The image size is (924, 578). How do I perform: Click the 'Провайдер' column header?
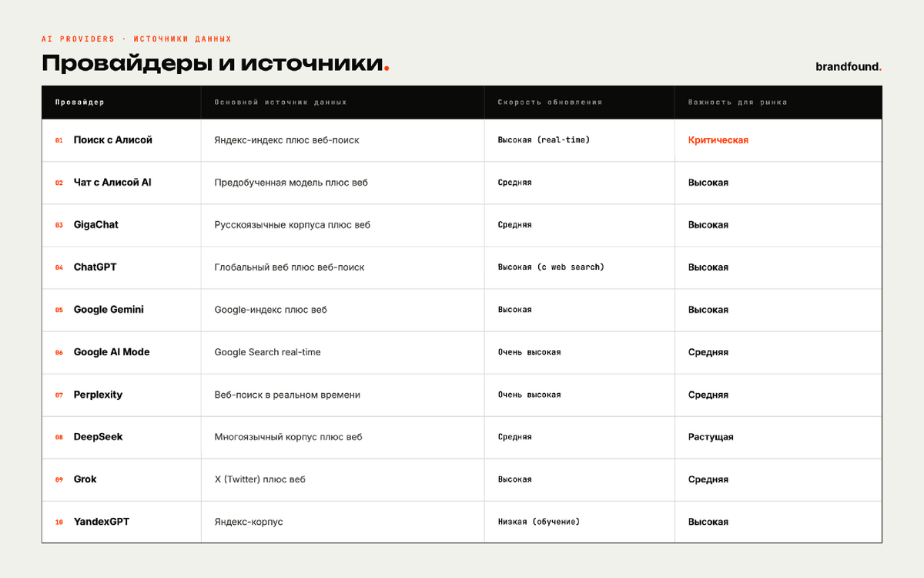[x=79, y=102]
